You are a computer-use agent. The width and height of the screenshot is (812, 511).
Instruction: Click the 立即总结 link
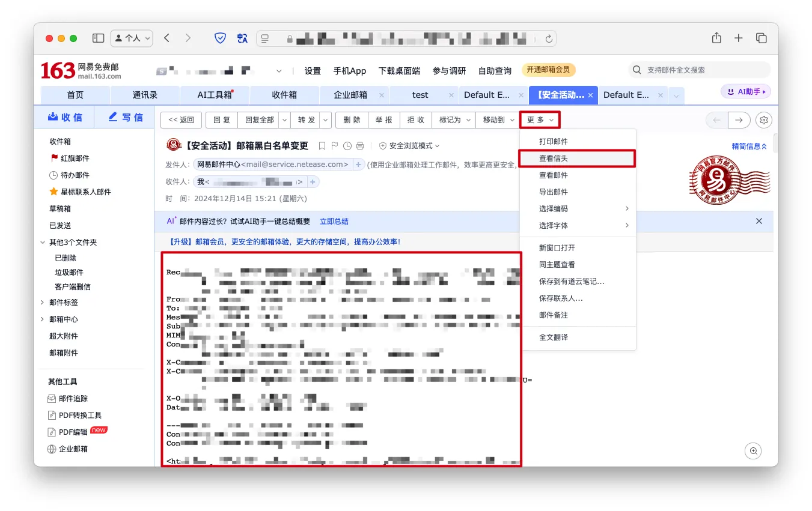click(x=334, y=222)
